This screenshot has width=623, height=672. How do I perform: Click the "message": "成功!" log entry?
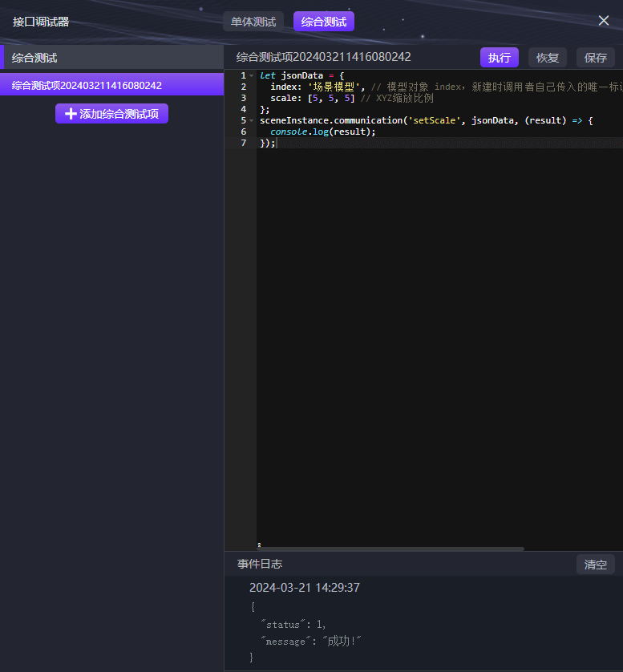pyautogui.click(x=311, y=641)
